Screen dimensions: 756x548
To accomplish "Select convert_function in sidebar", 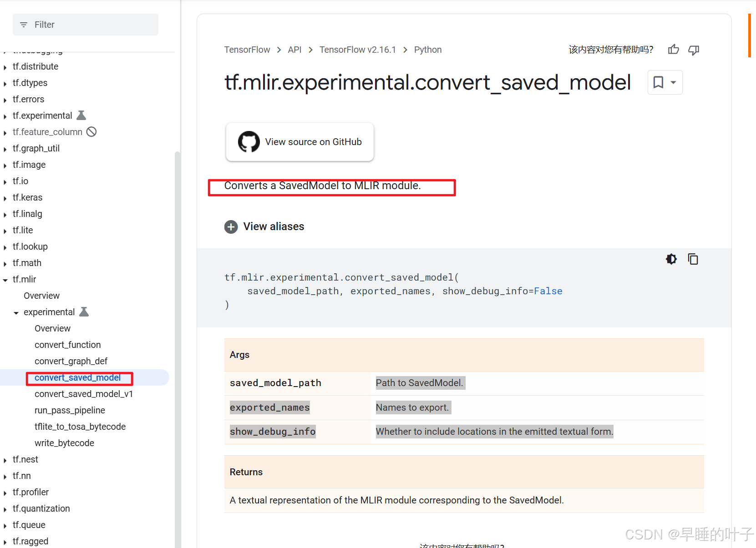I will coord(67,345).
